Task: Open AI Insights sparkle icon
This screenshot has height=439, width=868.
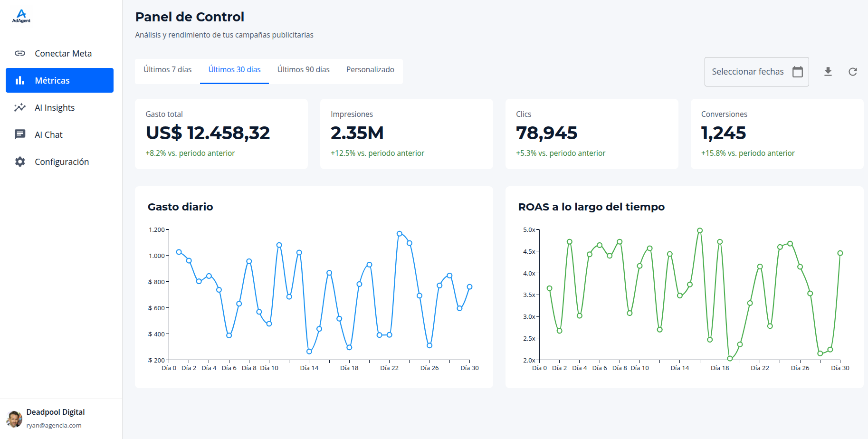Action: [19, 107]
